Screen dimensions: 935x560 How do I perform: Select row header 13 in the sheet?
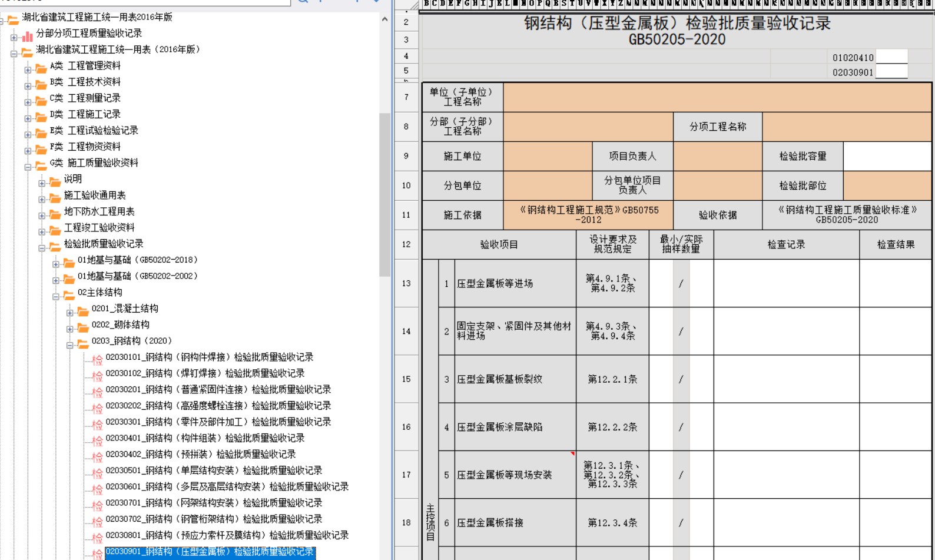tap(406, 283)
